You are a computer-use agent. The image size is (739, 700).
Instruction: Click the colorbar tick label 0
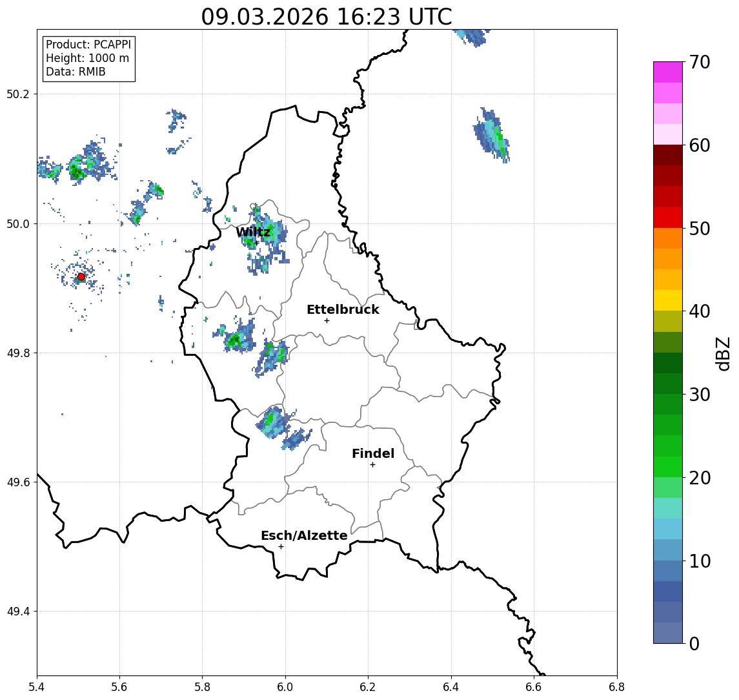tap(694, 643)
